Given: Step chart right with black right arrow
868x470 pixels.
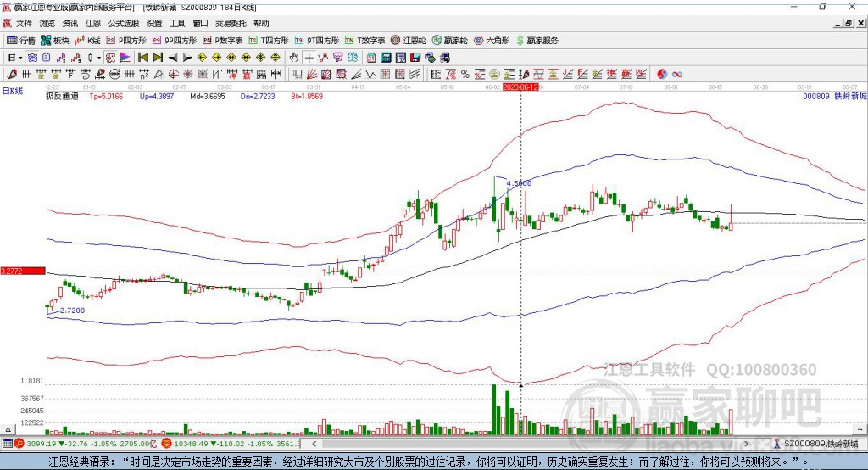Looking at the screenshot, I should point(187,58).
